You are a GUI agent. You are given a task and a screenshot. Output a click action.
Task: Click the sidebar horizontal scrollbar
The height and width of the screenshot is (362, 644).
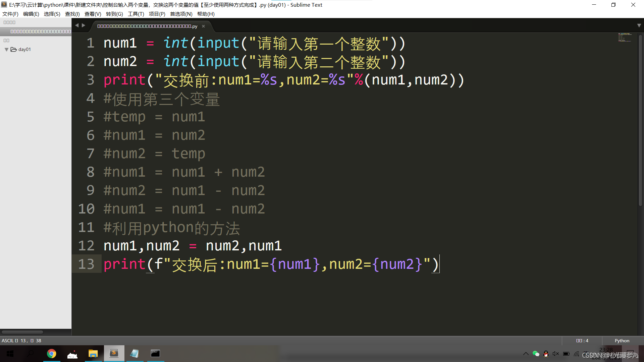22,332
